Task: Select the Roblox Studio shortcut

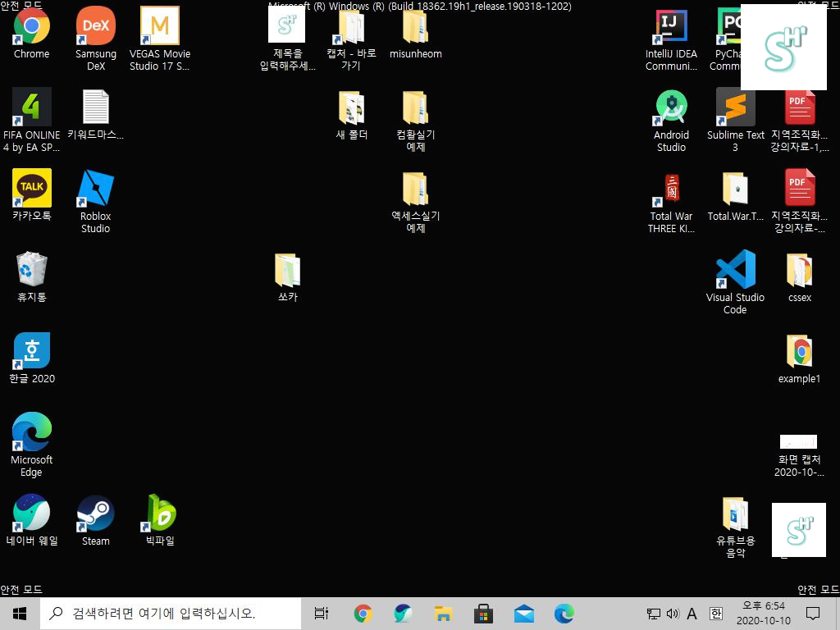Action: 96,202
